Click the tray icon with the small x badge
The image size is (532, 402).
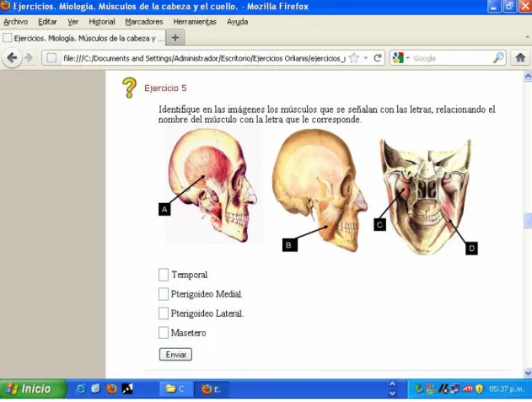(x=443, y=389)
